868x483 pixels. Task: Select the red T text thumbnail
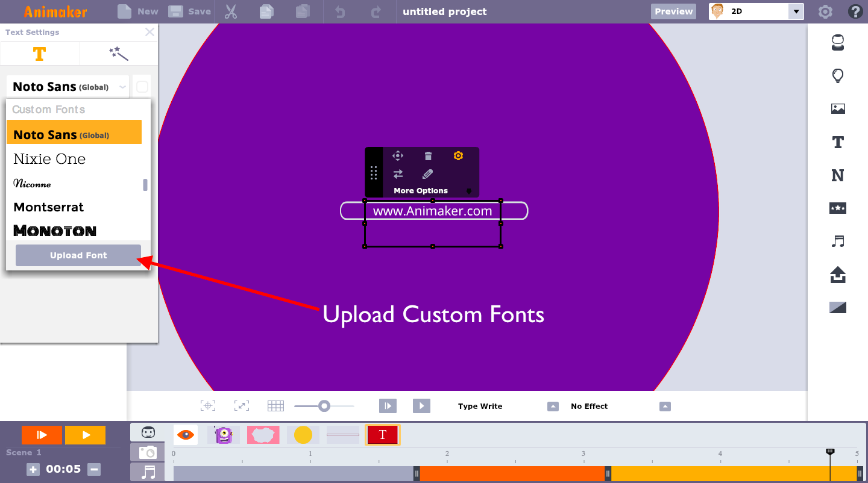pos(383,435)
